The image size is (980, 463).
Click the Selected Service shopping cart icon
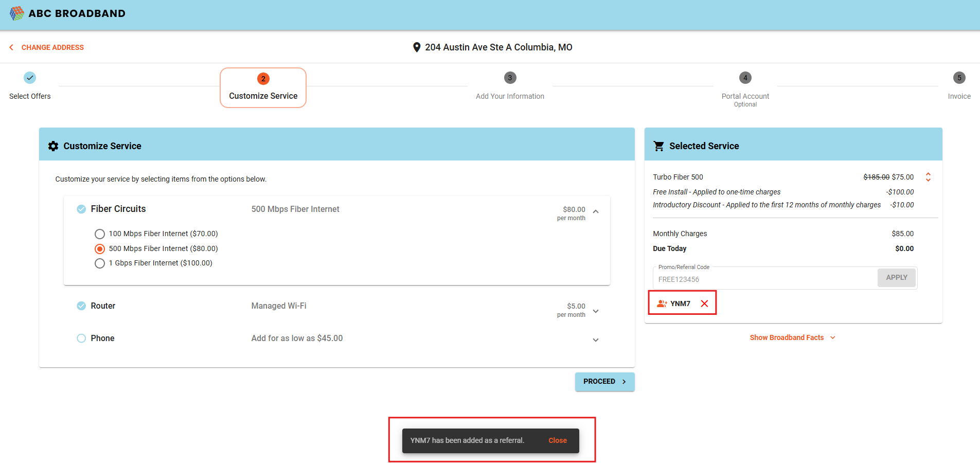(658, 146)
